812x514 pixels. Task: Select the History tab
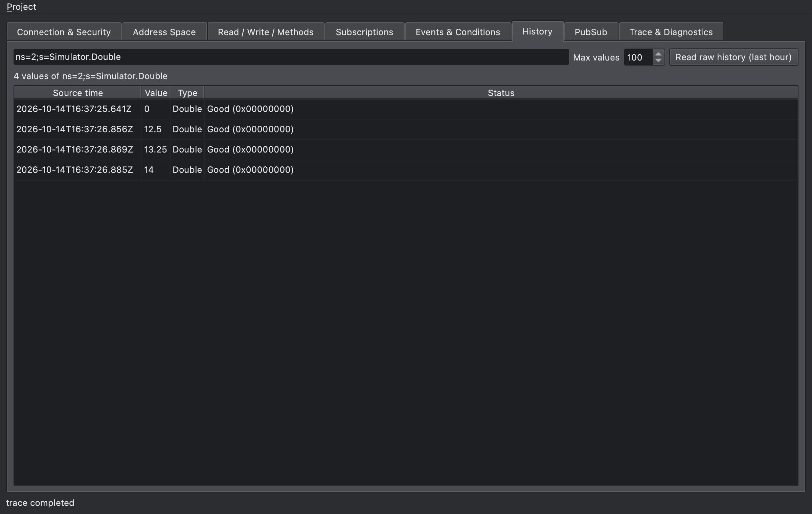tap(537, 31)
